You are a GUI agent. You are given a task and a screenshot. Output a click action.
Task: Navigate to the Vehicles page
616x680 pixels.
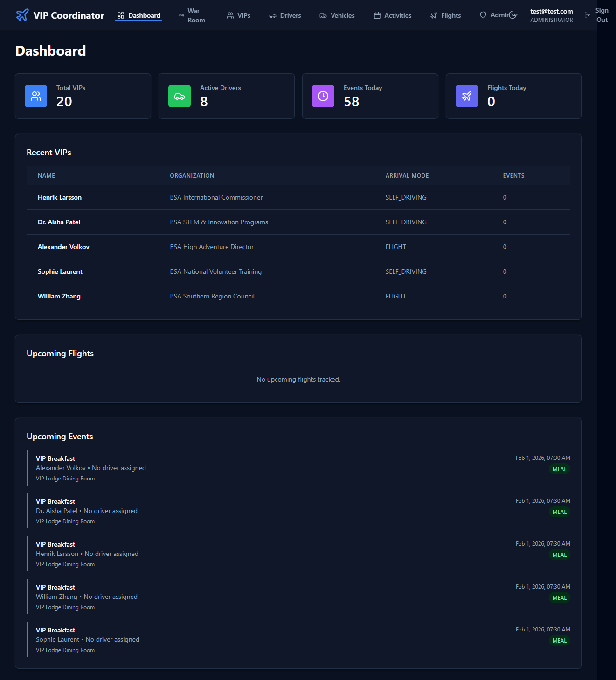tap(337, 15)
